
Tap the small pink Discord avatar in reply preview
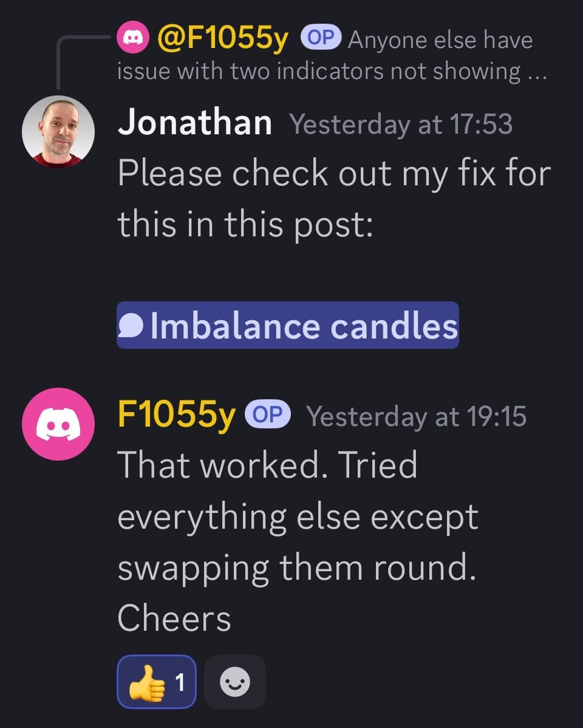pos(132,39)
